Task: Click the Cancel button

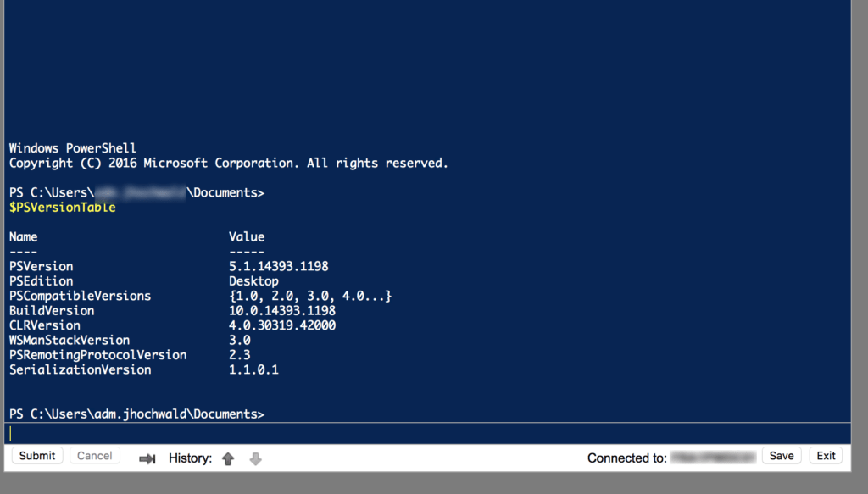Action: (x=95, y=455)
